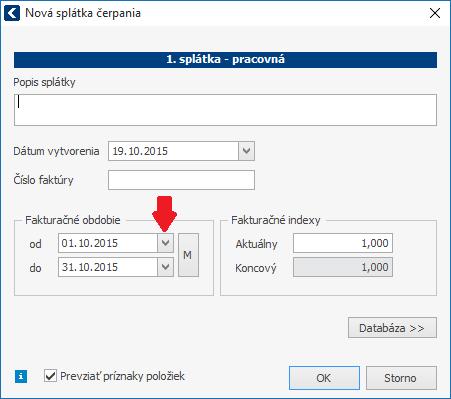Click the 'do' date value 31.10.2015
This screenshot has width=451, height=399.
(90, 267)
